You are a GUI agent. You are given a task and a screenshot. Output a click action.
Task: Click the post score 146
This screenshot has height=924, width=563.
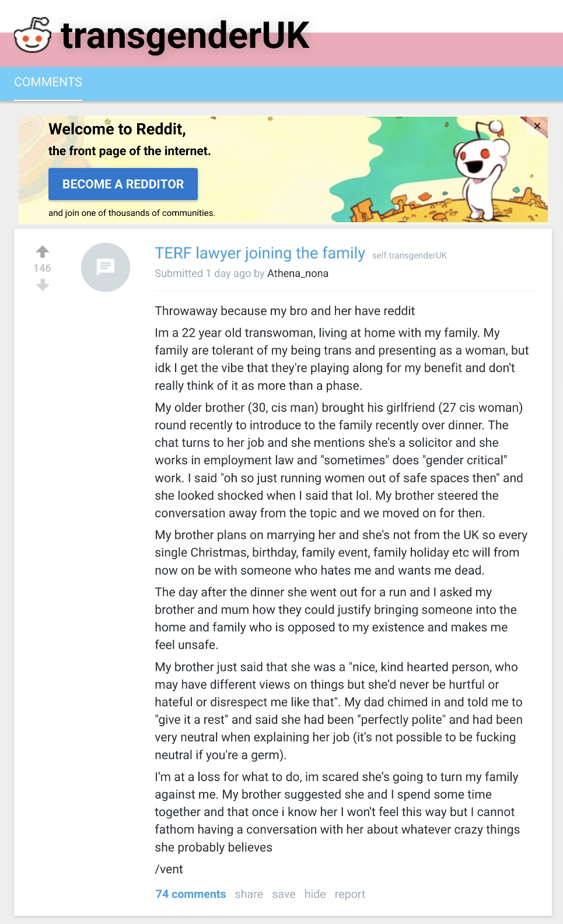point(43,268)
